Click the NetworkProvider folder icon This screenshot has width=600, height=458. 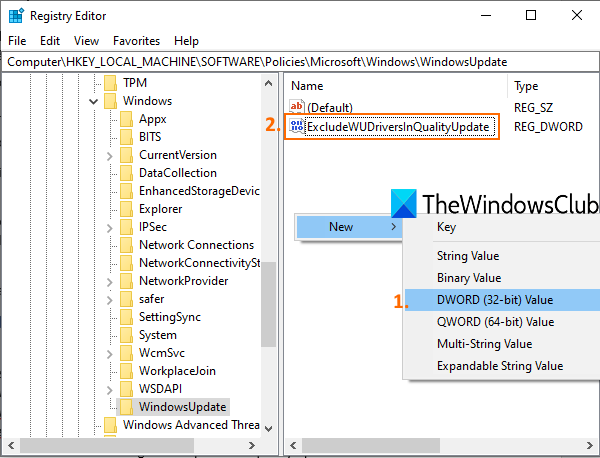126,280
